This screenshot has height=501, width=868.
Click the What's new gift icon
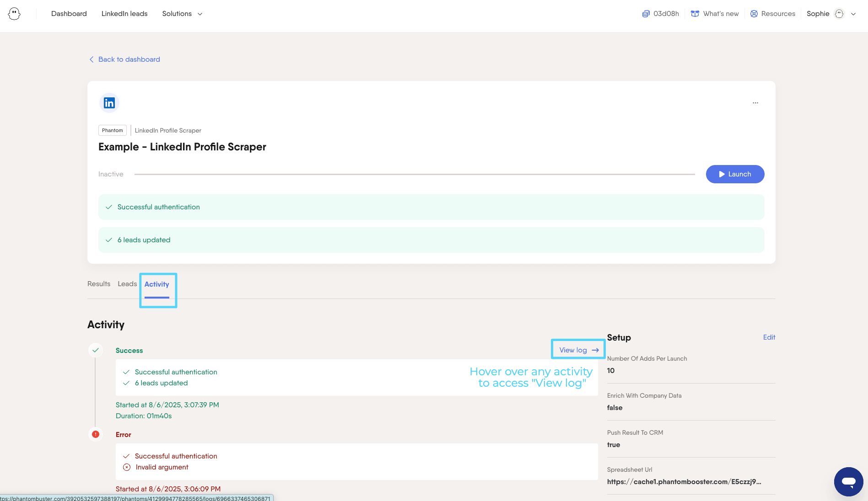click(x=695, y=14)
